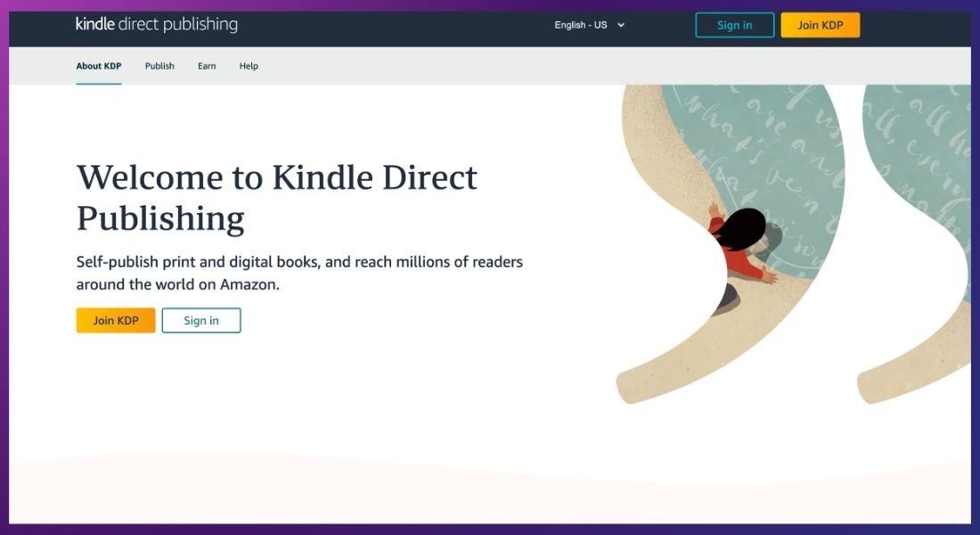
Task: Click the Welcome to Kindle Direct Publishing heading
Action: [x=277, y=198]
